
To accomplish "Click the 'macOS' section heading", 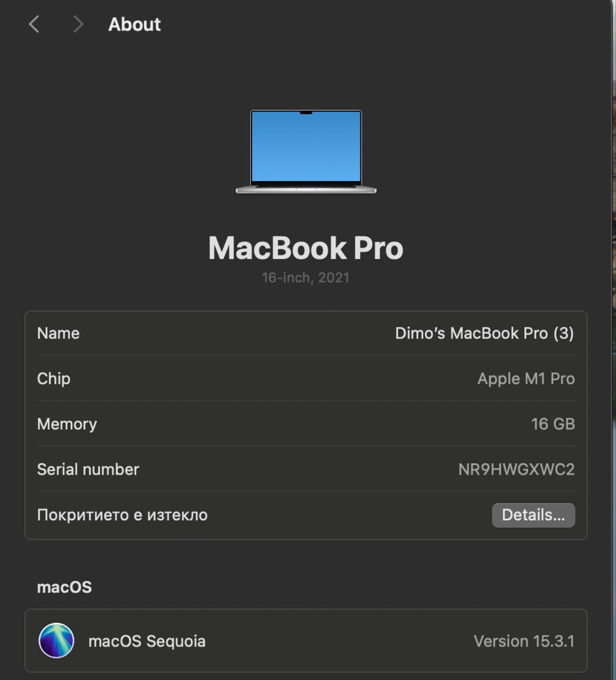I will pos(65,588).
